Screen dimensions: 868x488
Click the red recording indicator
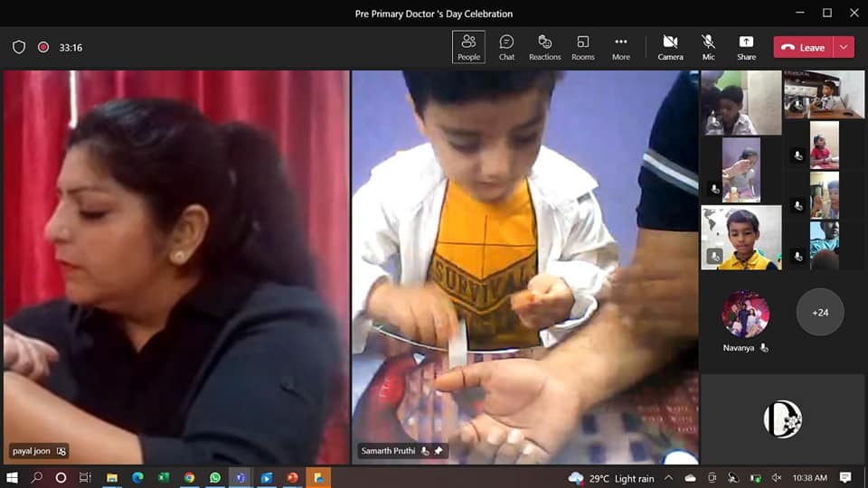43,47
